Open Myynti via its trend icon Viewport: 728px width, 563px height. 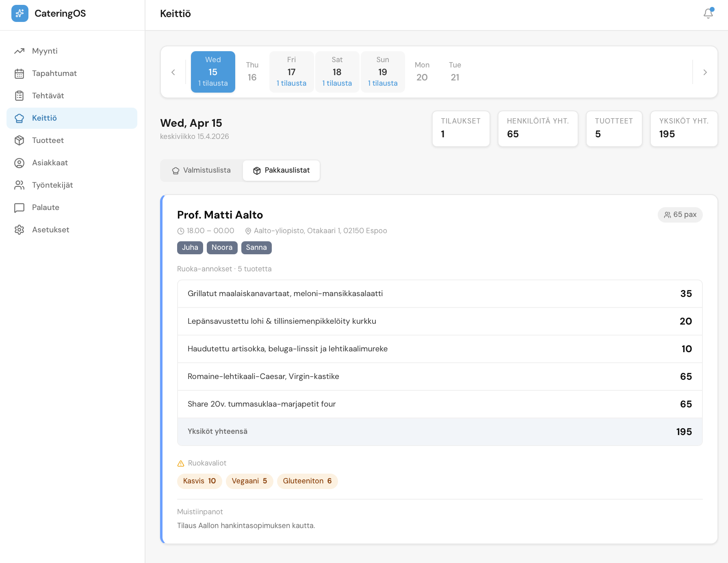click(x=19, y=51)
